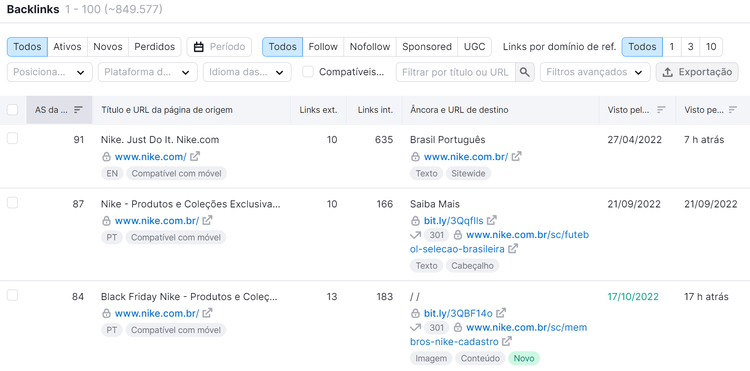Select the Novos tab
Image resolution: width=750 pixels, height=371 pixels.
(x=108, y=47)
